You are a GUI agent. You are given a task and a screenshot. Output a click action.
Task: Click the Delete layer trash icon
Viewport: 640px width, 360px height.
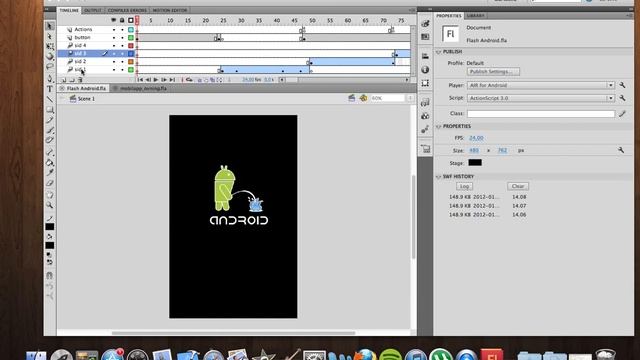[x=80, y=80]
